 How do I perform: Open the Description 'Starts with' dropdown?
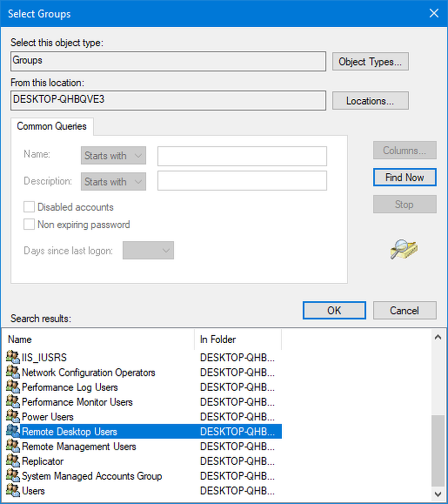[x=113, y=181]
